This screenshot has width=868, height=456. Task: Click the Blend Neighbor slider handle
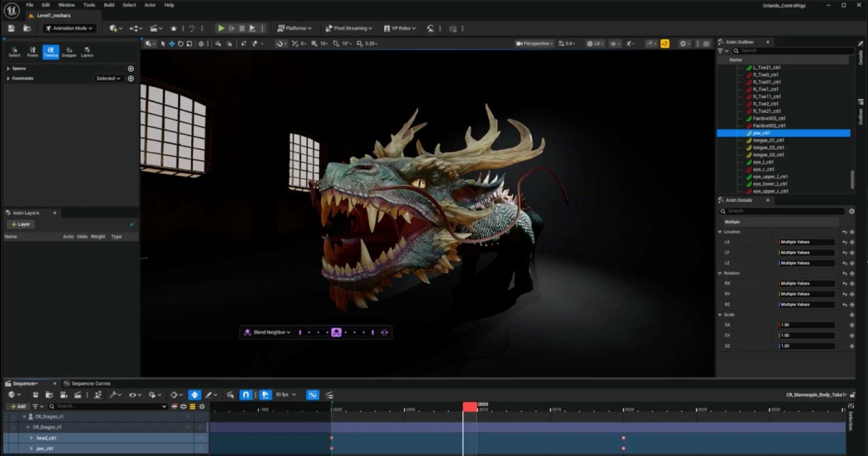coord(336,332)
